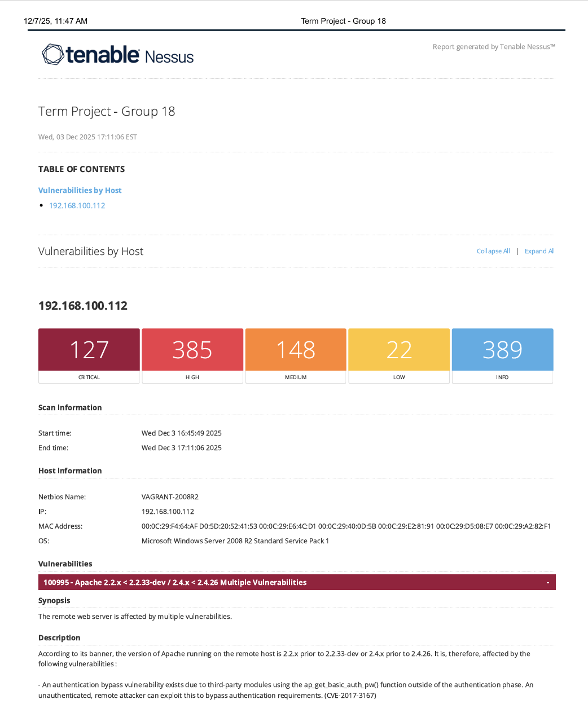Select the blue INFO severity counter
This screenshot has width=588, height=708.
click(502, 350)
